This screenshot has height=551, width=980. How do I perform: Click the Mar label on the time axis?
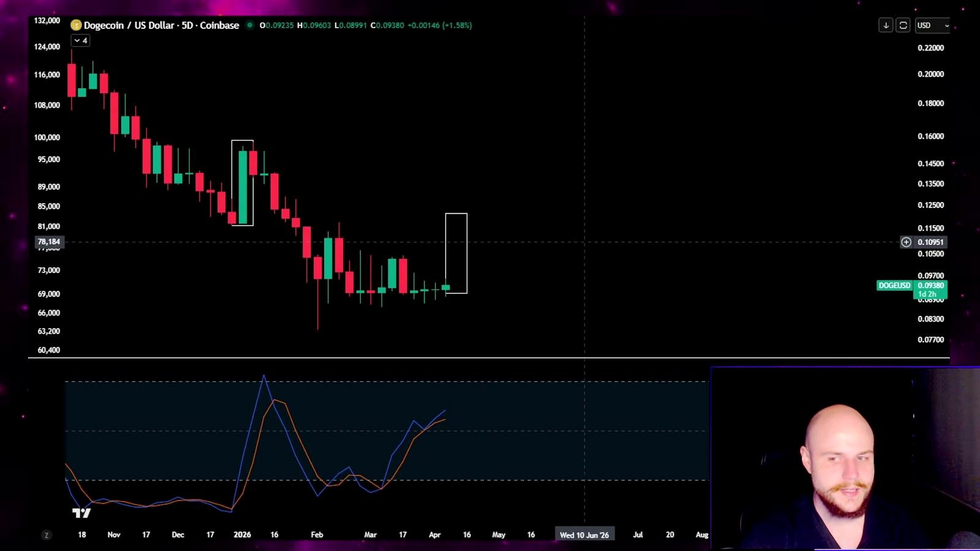pyautogui.click(x=371, y=534)
